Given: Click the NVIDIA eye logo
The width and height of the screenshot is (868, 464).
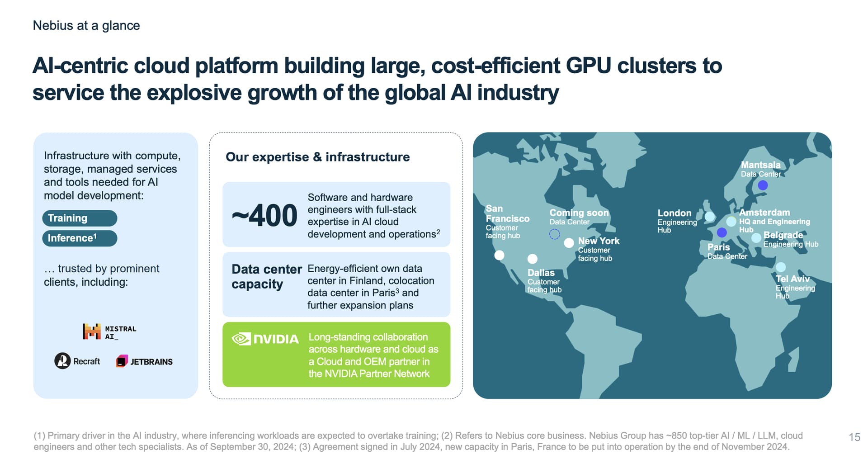Looking at the screenshot, I should pos(241,339).
